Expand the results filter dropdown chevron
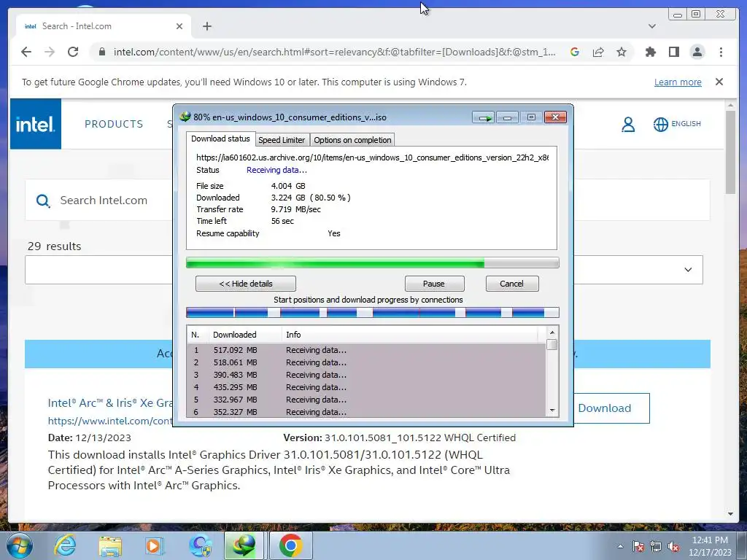 [x=688, y=270]
